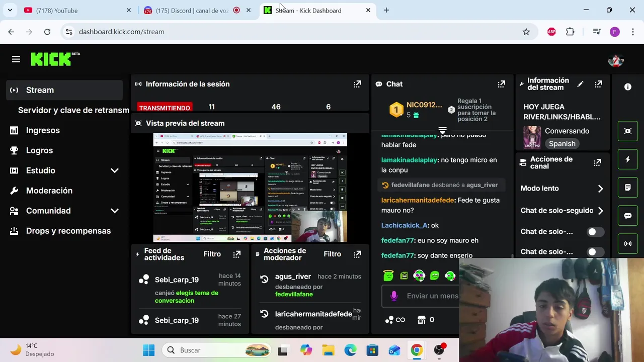Screen dimensions: 644x362
Task: Toggle the session info broadcast widget icon
Action: [x=628, y=244]
